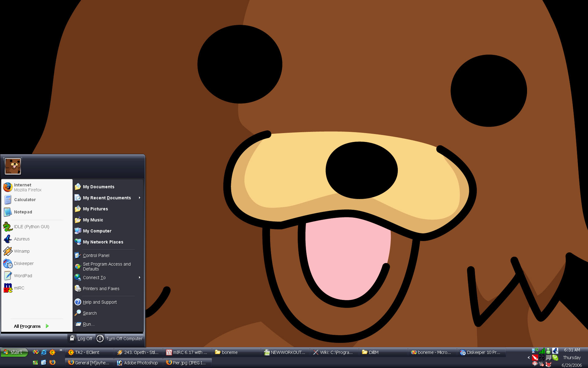Image resolution: width=588 pixels, height=368 pixels.
Task: Expand the Connect To submenu arrow
Action: [x=140, y=278]
